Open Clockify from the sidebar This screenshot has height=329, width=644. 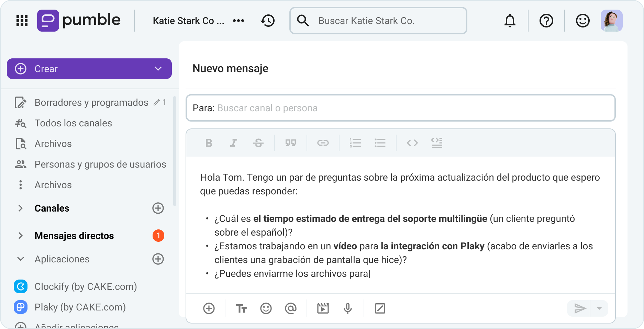(86, 286)
